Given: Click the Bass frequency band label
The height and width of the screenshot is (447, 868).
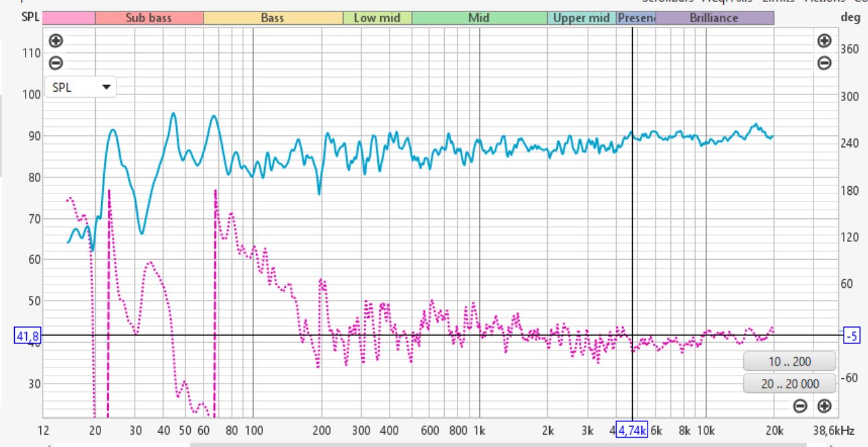Looking at the screenshot, I should [x=273, y=18].
